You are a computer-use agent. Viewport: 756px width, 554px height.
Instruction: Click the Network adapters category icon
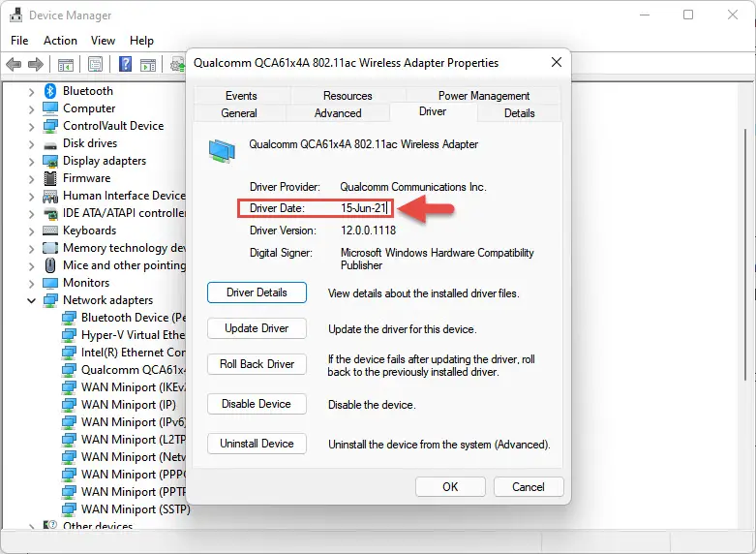tap(50, 300)
